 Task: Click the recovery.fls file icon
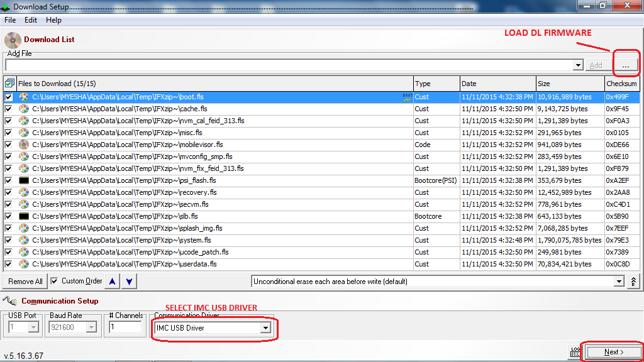[x=24, y=192]
